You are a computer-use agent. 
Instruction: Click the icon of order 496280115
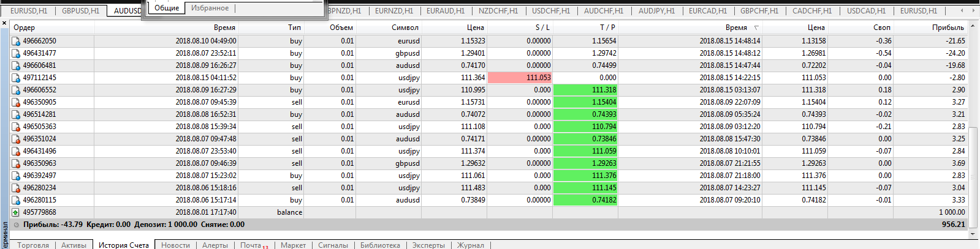click(16, 200)
